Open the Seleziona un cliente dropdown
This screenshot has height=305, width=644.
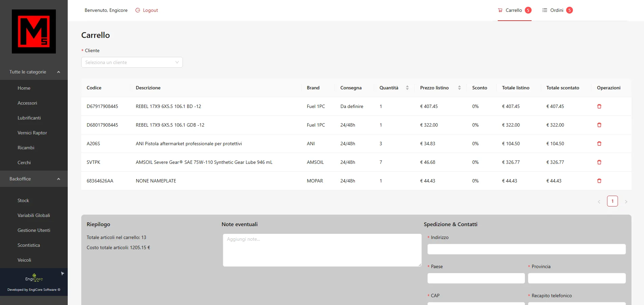pos(132,62)
